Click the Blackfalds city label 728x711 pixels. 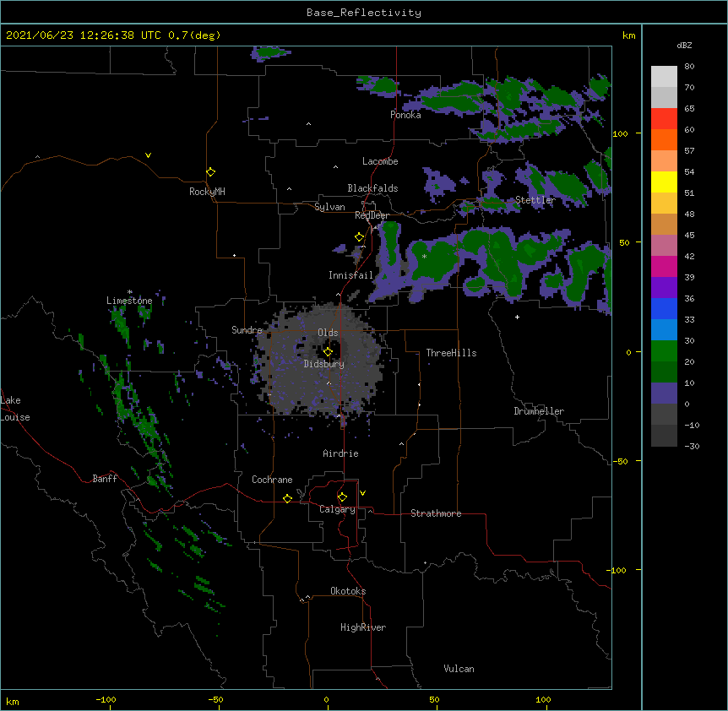[x=372, y=188]
